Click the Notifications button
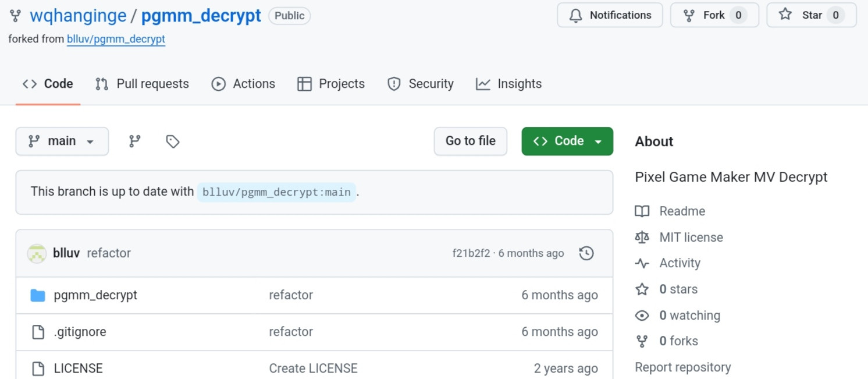This screenshot has width=868, height=379. [610, 15]
